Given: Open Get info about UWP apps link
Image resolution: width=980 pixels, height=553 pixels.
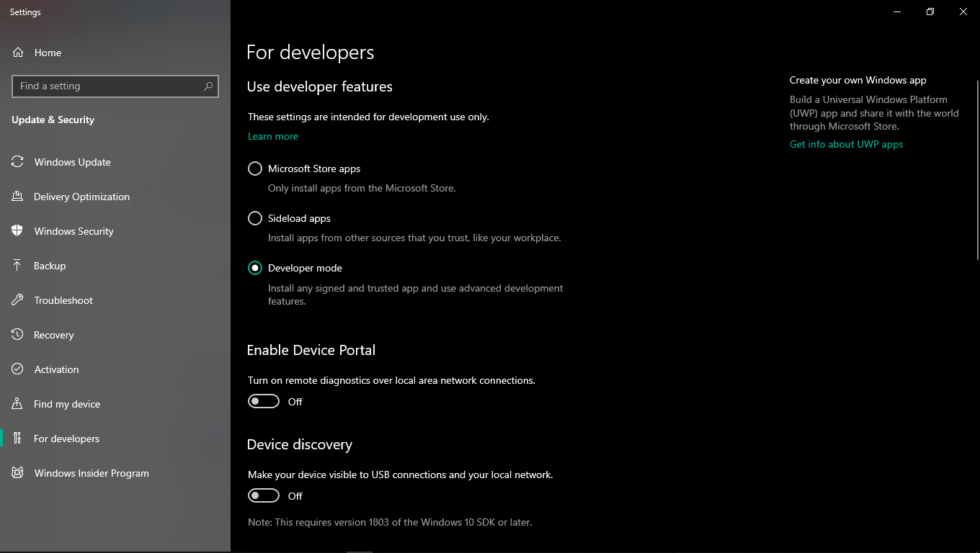Looking at the screenshot, I should [846, 144].
